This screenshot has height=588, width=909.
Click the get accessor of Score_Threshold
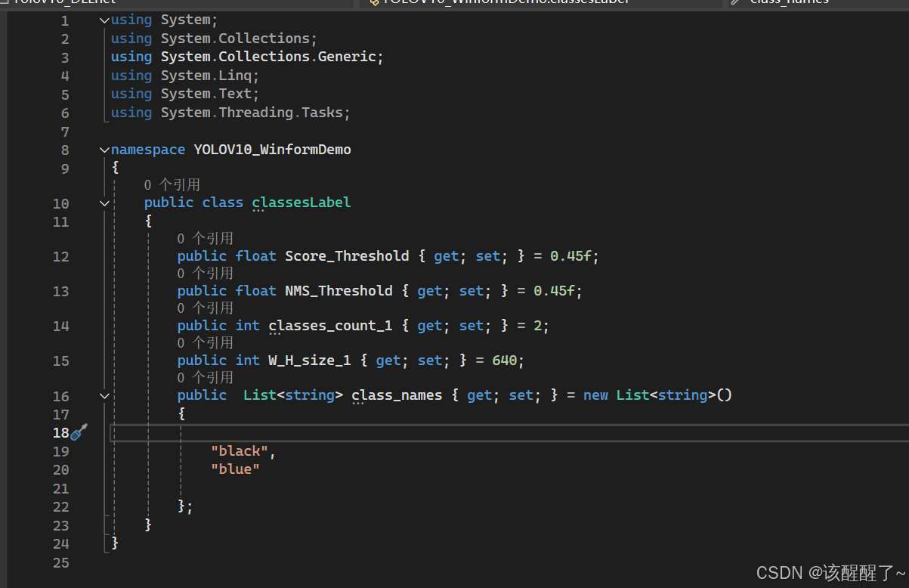tap(447, 256)
